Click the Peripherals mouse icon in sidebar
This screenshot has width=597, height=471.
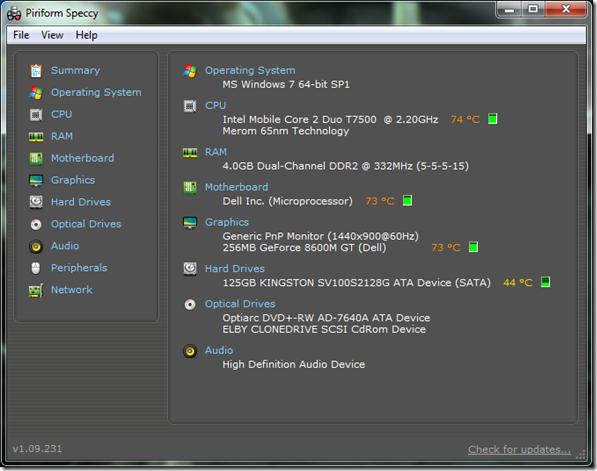(36, 268)
